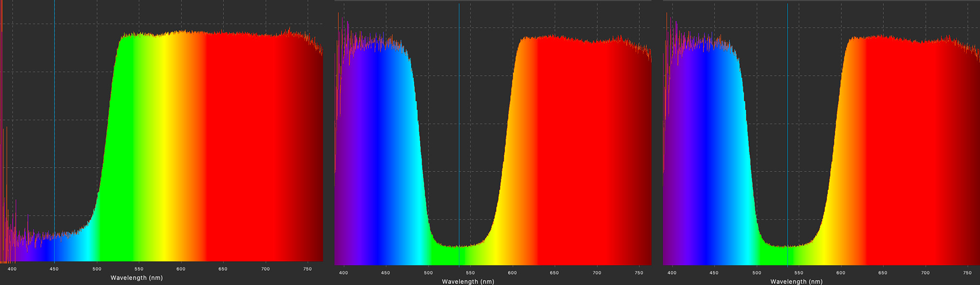980x285 pixels.
Task: Select the 550 tick label on left plot
Action: (139, 269)
